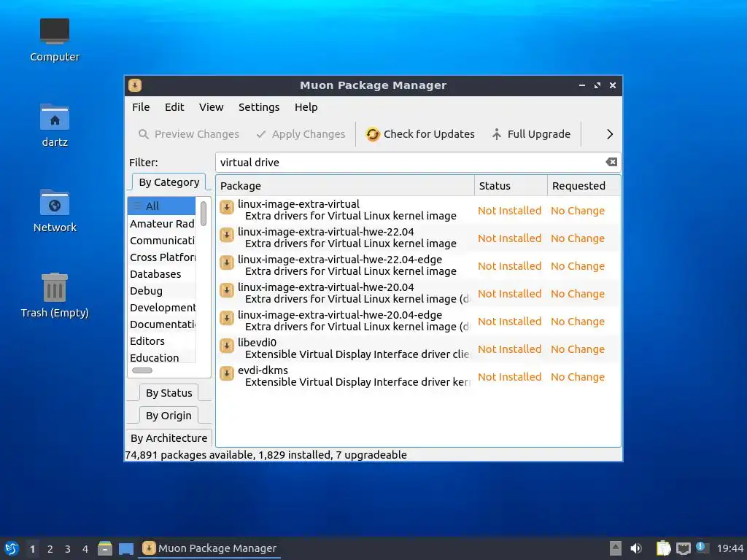Image resolution: width=747 pixels, height=560 pixels.
Task: Switch to the By Origin tab
Action: pos(169,416)
